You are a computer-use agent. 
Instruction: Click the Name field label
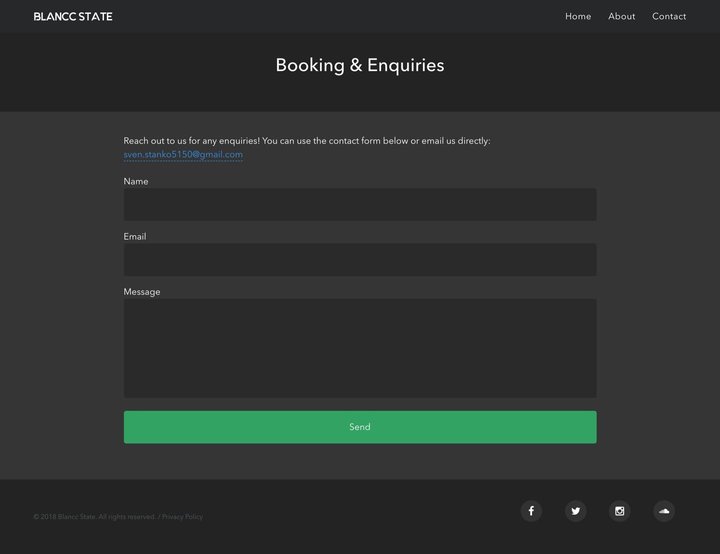(136, 181)
